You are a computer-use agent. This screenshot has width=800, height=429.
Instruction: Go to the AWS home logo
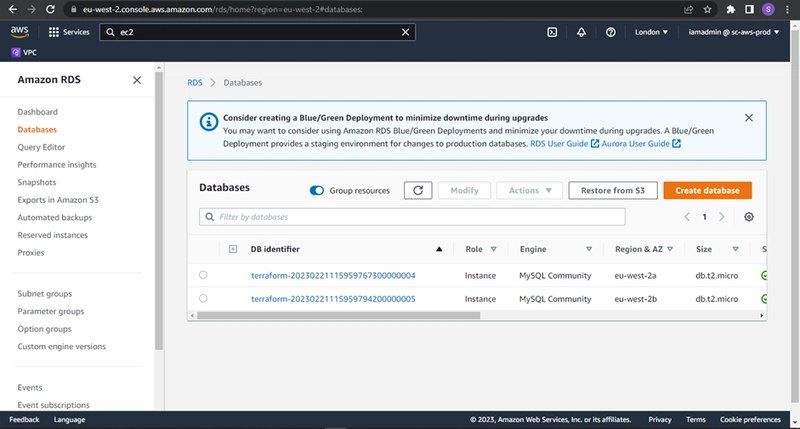point(19,32)
